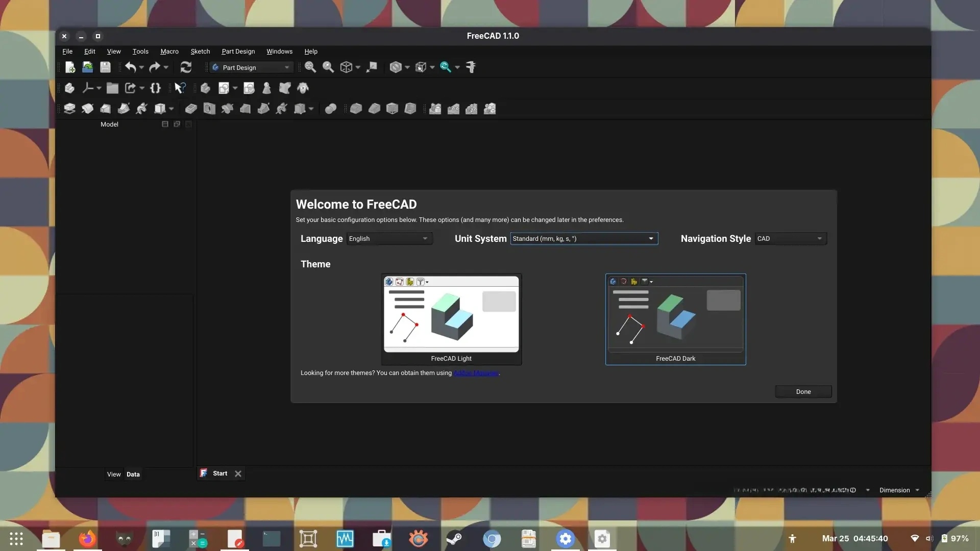Viewport: 980px width, 551px height.
Task: Open the Language dropdown
Action: coord(389,239)
